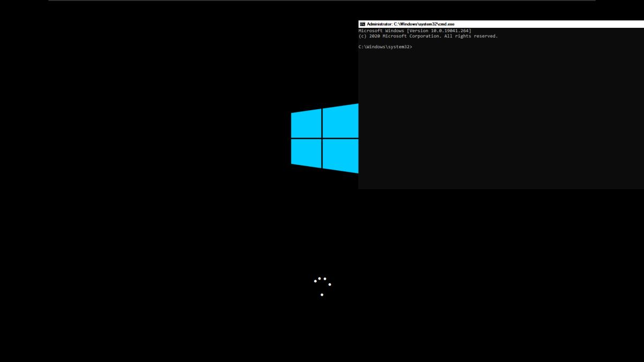The height and width of the screenshot is (362, 644).
Task: Click "cmd.exe" text in the window title
Action: (x=447, y=24)
